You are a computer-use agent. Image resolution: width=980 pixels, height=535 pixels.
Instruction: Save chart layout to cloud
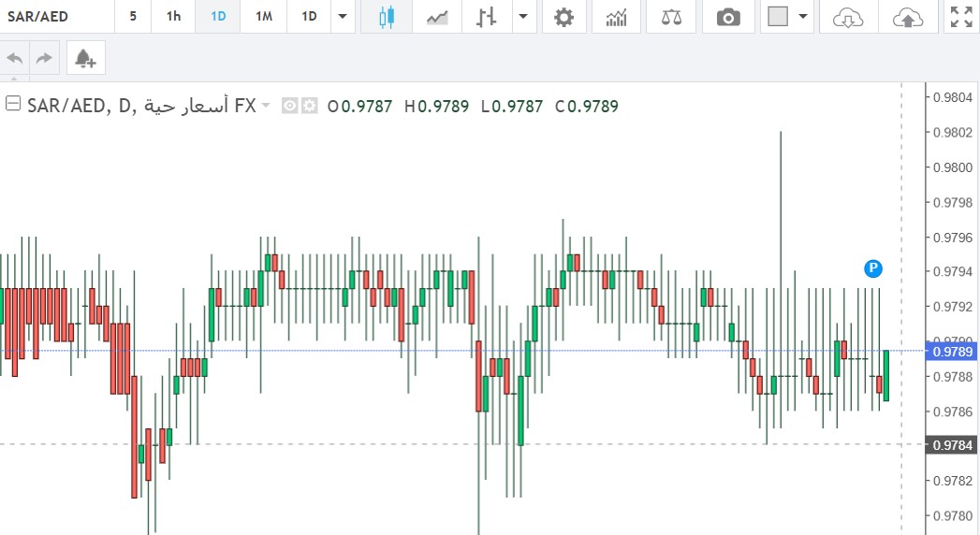point(908,18)
